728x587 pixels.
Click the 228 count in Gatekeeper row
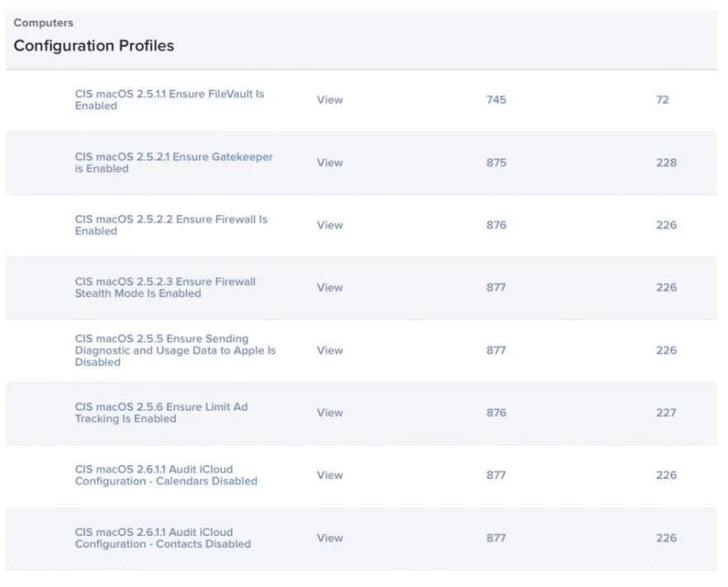(666, 162)
